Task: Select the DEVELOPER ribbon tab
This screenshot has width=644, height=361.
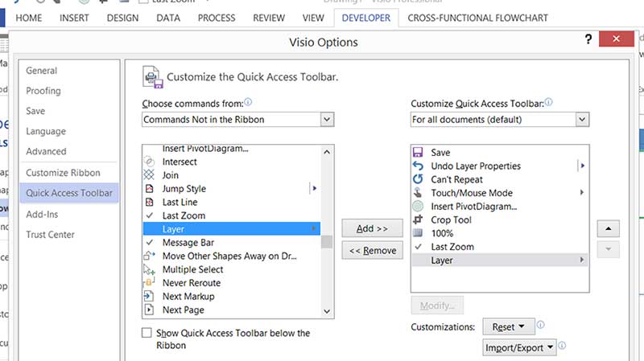Action: [366, 18]
